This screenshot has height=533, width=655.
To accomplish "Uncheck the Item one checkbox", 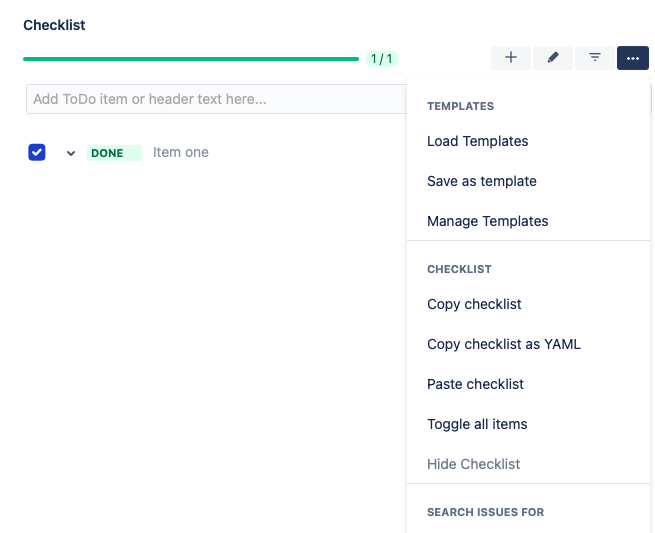I will tap(37, 152).
